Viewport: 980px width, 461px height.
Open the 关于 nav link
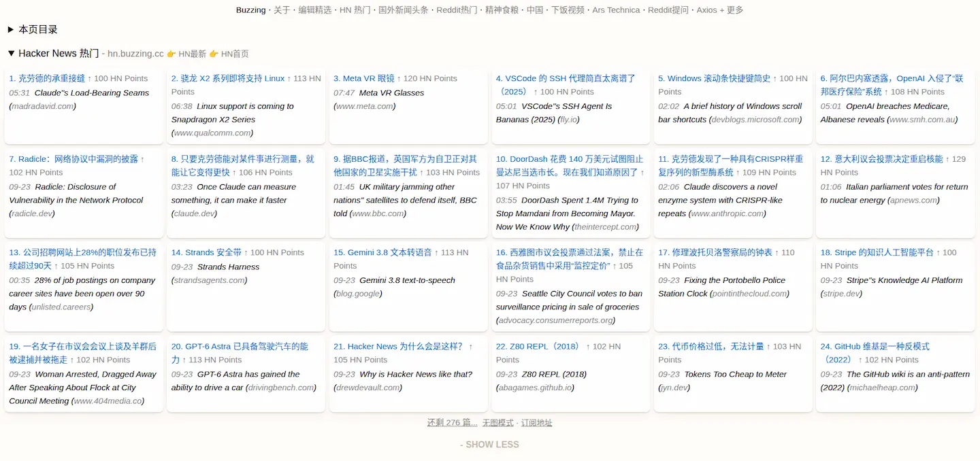tap(282, 10)
